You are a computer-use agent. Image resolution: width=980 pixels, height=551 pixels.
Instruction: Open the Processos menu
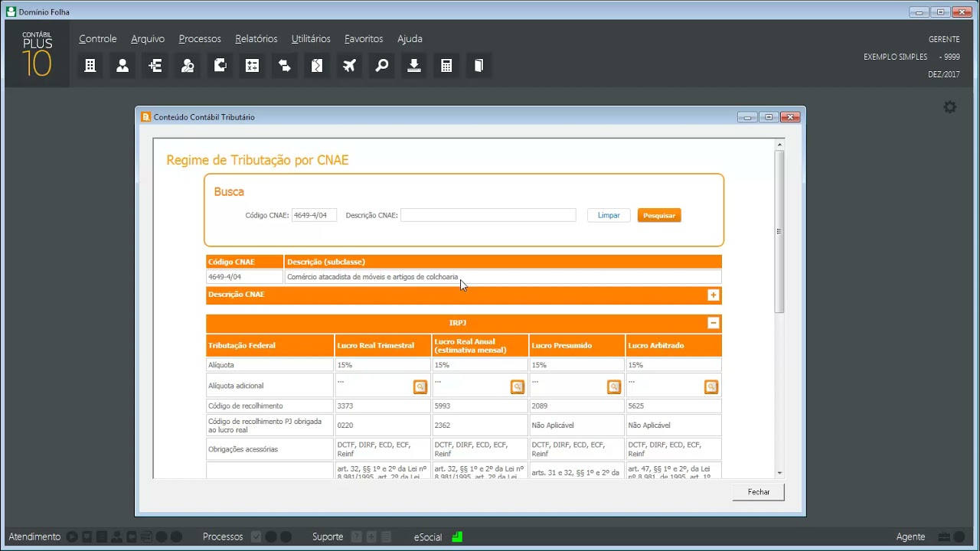tap(200, 39)
